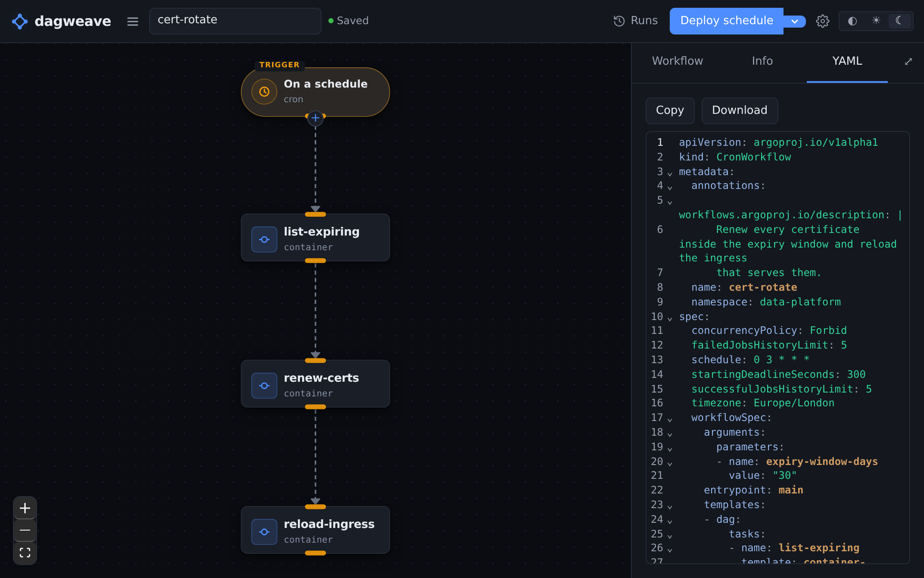The width and height of the screenshot is (924, 578).
Task: Collapse the tasks fold on line 25
Action: point(670,536)
